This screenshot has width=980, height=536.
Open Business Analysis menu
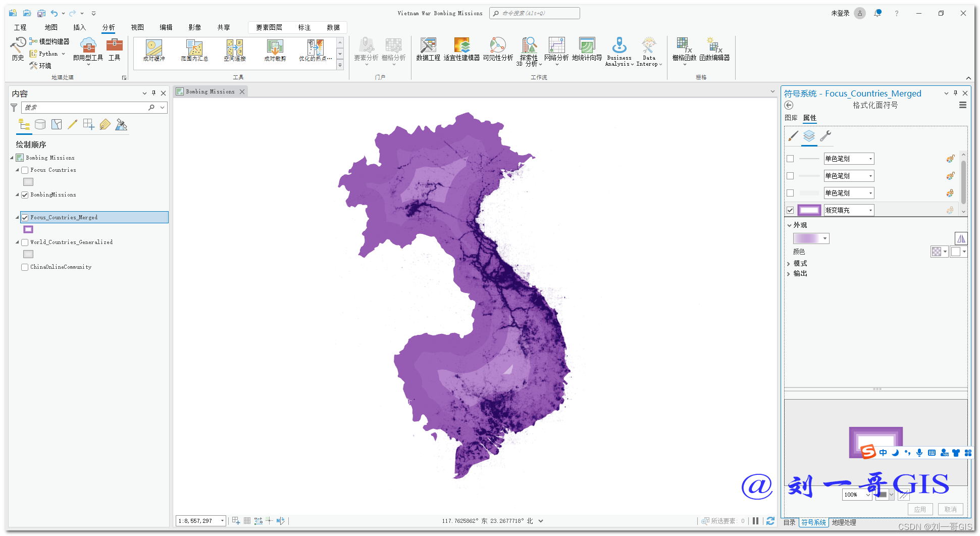620,52
